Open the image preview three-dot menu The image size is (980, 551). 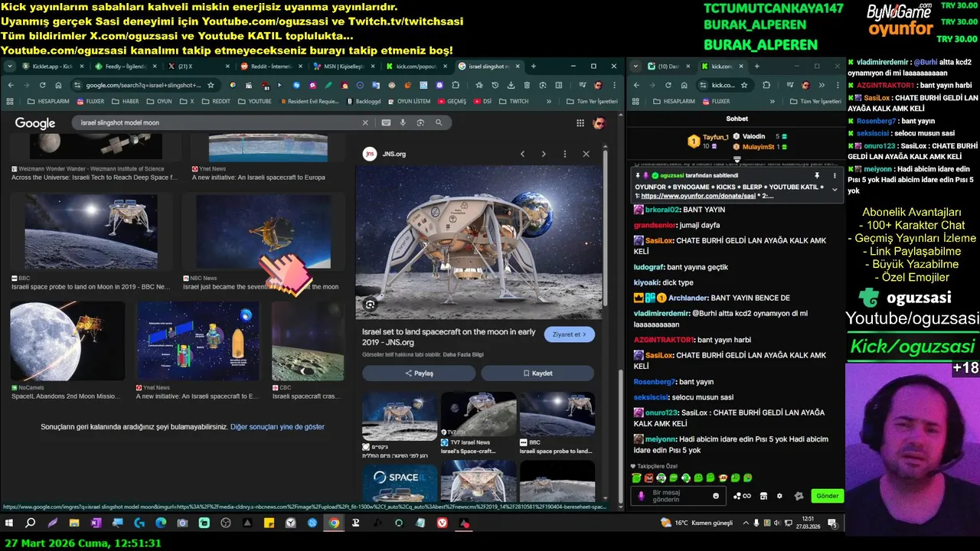(x=565, y=154)
